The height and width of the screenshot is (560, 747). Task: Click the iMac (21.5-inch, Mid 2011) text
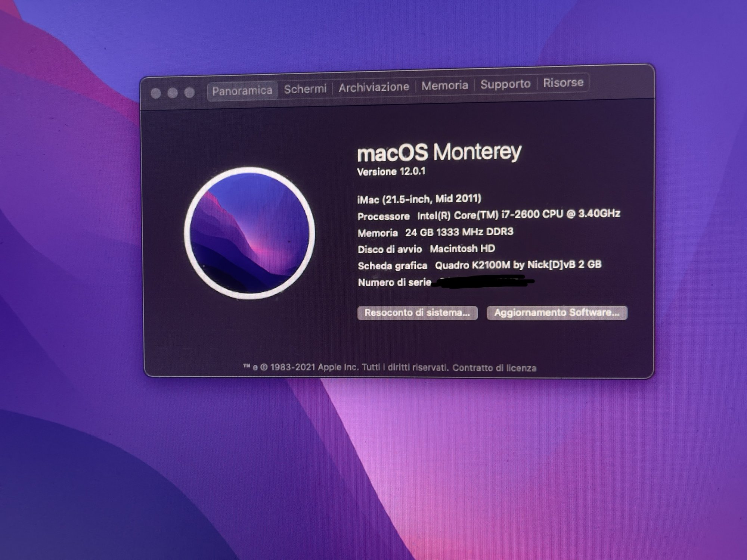(x=419, y=199)
